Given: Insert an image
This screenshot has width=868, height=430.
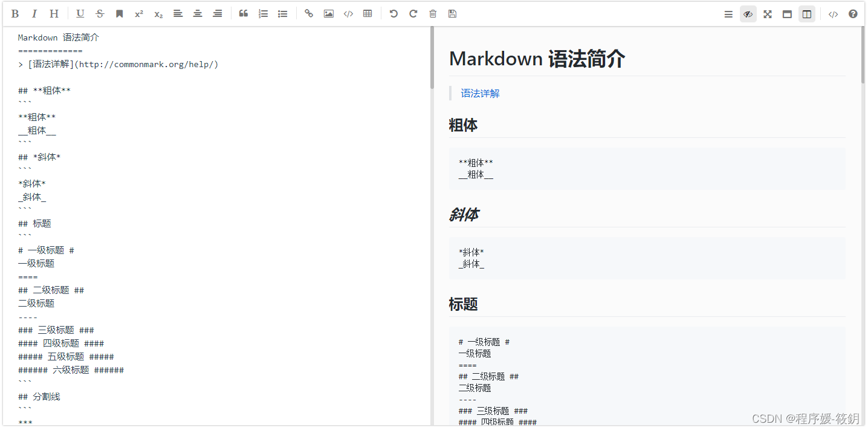Looking at the screenshot, I should pyautogui.click(x=328, y=14).
